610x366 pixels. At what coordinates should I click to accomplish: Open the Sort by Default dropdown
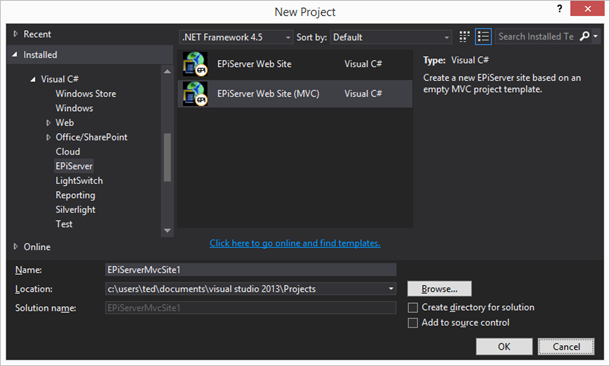pyautogui.click(x=391, y=37)
